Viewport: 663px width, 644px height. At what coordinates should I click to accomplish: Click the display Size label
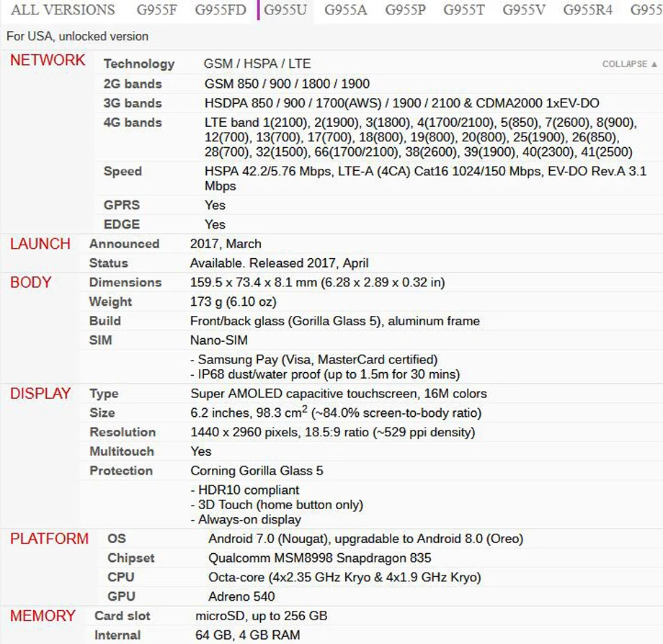click(102, 413)
